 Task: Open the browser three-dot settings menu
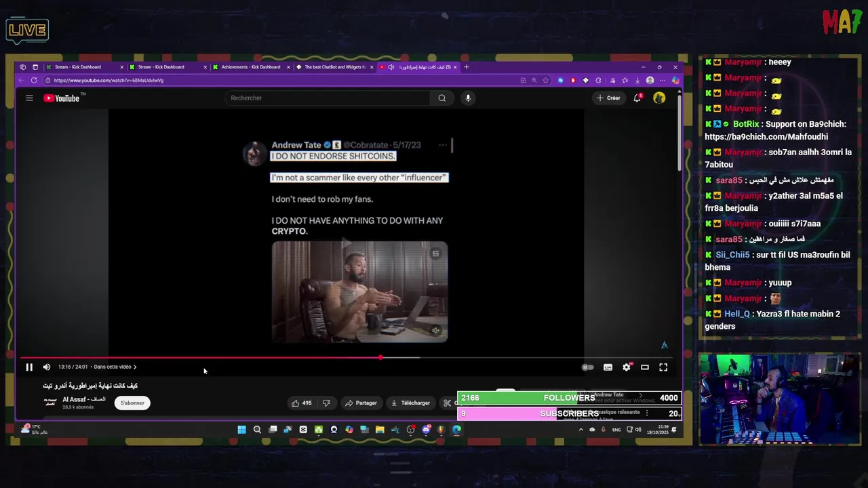(x=663, y=80)
